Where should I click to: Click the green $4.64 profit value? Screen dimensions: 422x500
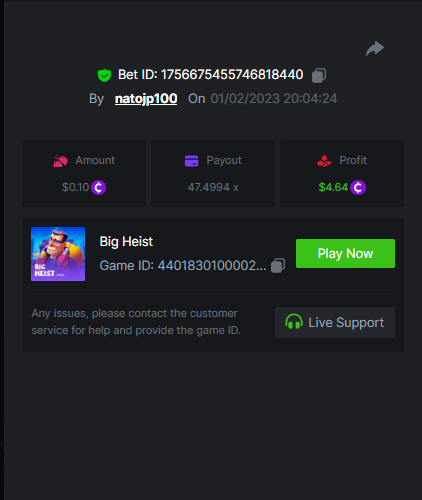(333, 187)
